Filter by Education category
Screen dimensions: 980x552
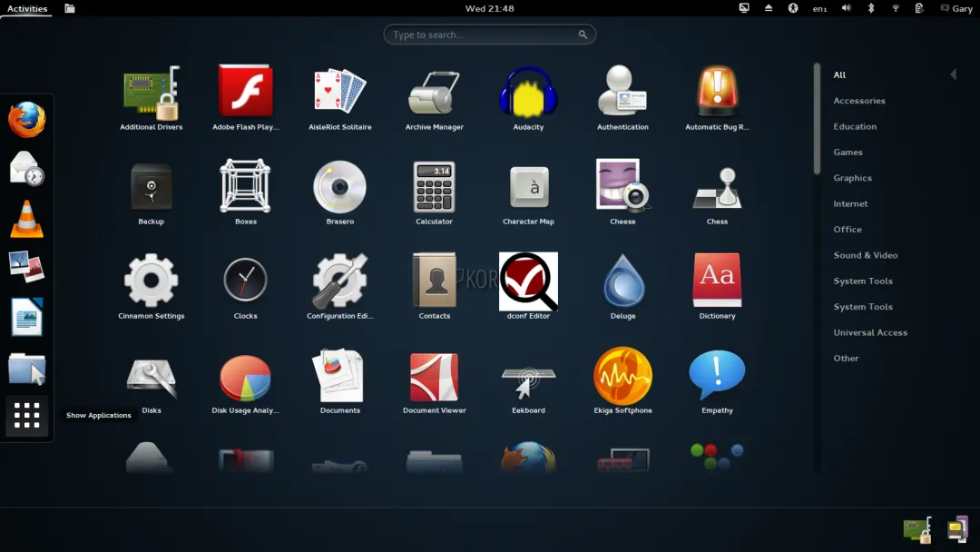tap(855, 126)
